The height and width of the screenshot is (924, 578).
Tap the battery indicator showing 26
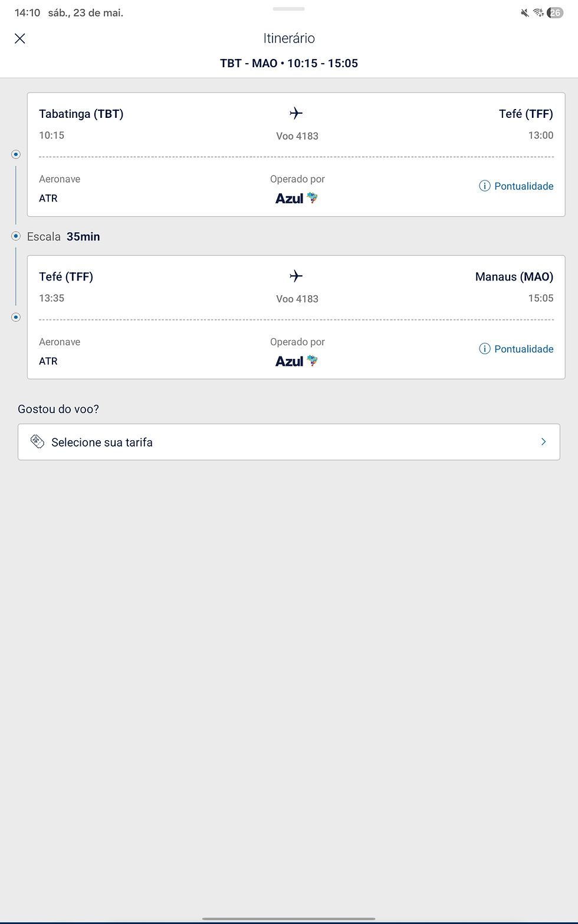tap(555, 13)
